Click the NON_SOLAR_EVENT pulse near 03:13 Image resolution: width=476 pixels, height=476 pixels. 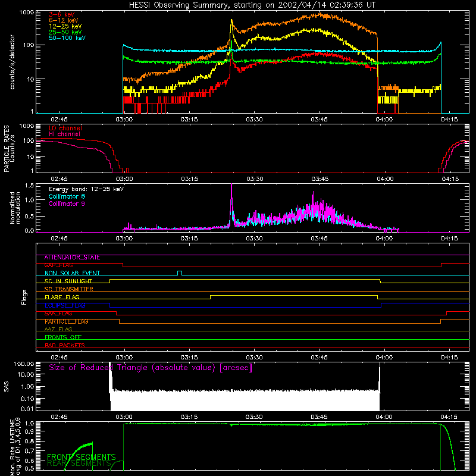tap(180, 273)
